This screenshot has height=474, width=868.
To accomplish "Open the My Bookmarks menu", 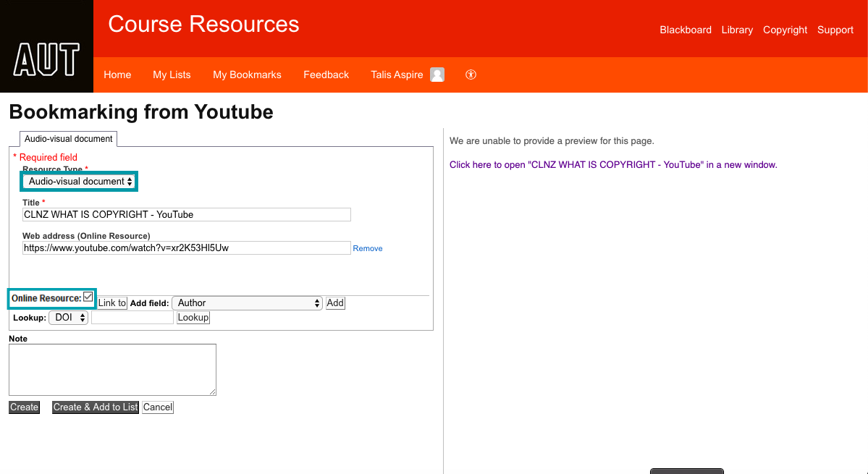I will 247,75.
